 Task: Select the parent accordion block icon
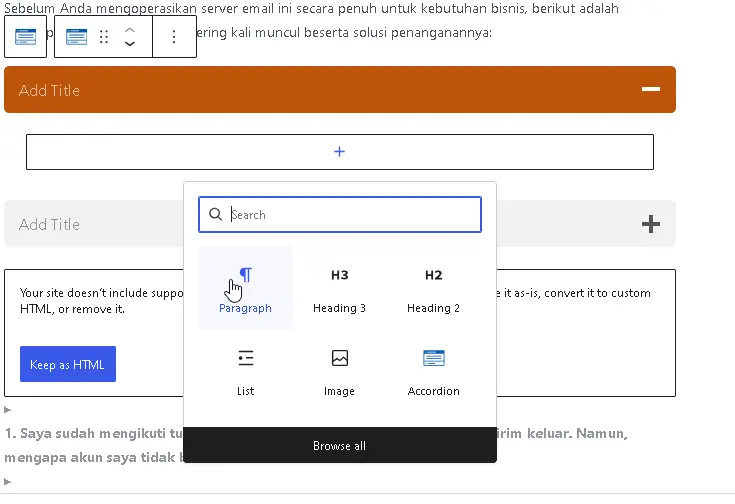click(25, 37)
